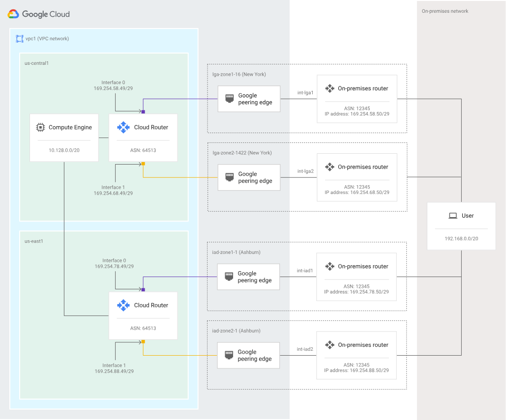Select the 'int-lga1' link label
The height and width of the screenshot is (420, 506).
(x=305, y=93)
